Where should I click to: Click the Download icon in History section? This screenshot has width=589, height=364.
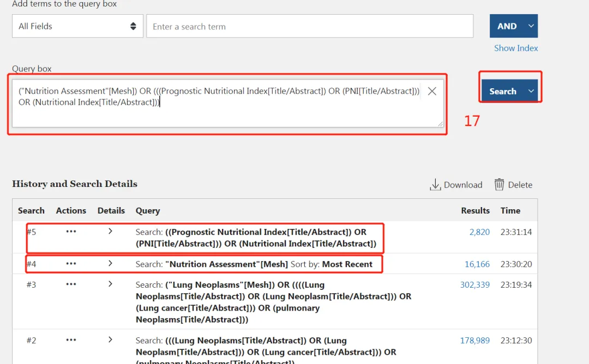[x=435, y=185]
